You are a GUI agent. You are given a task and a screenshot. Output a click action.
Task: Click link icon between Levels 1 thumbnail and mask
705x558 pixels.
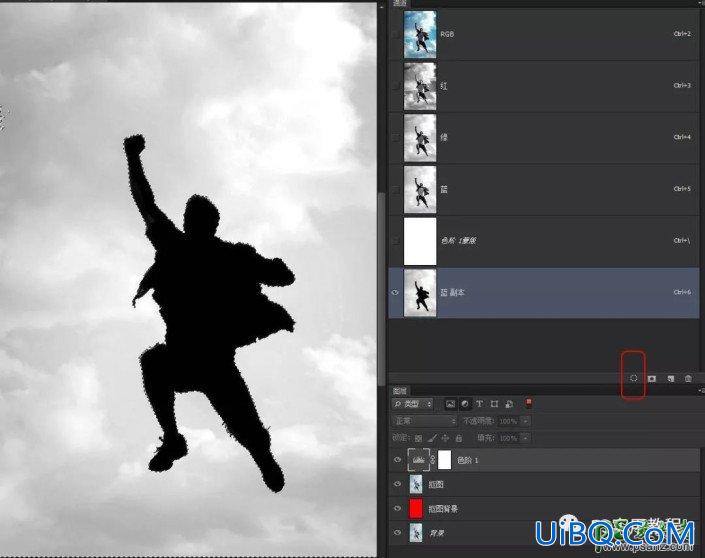[433, 460]
